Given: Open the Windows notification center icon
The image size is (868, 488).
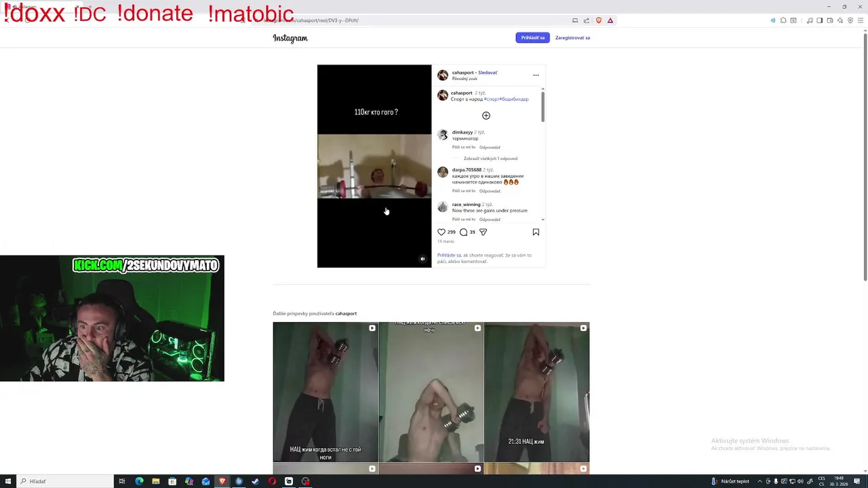Looking at the screenshot, I should (857, 481).
